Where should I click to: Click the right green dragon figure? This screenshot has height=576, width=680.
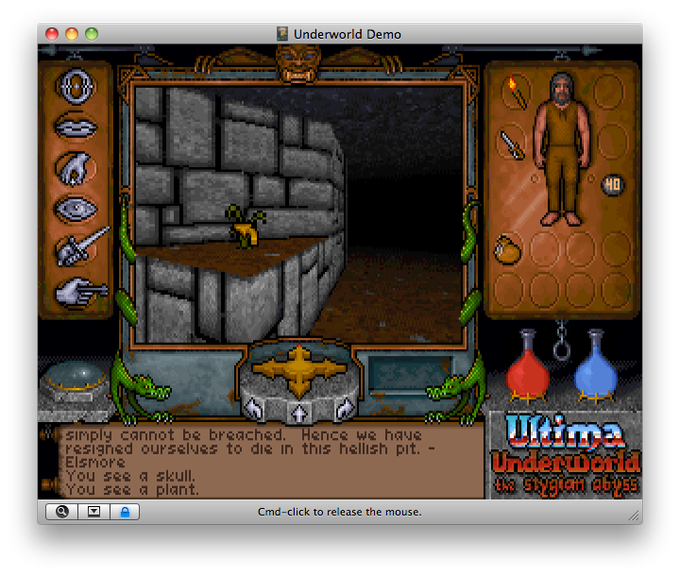click(x=458, y=388)
